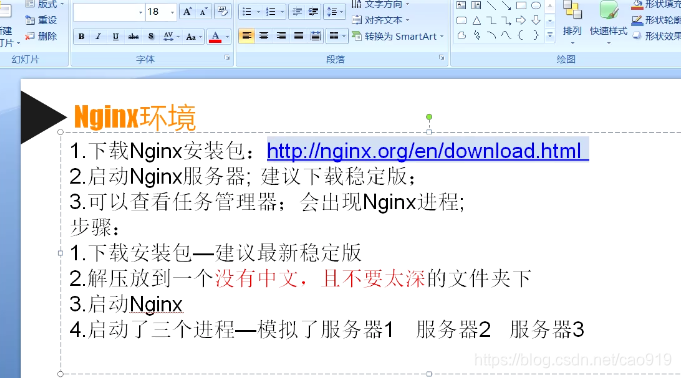Open the columns dropdown
The image size is (681, 378).
pyautogui.click(x=337, y=36)
